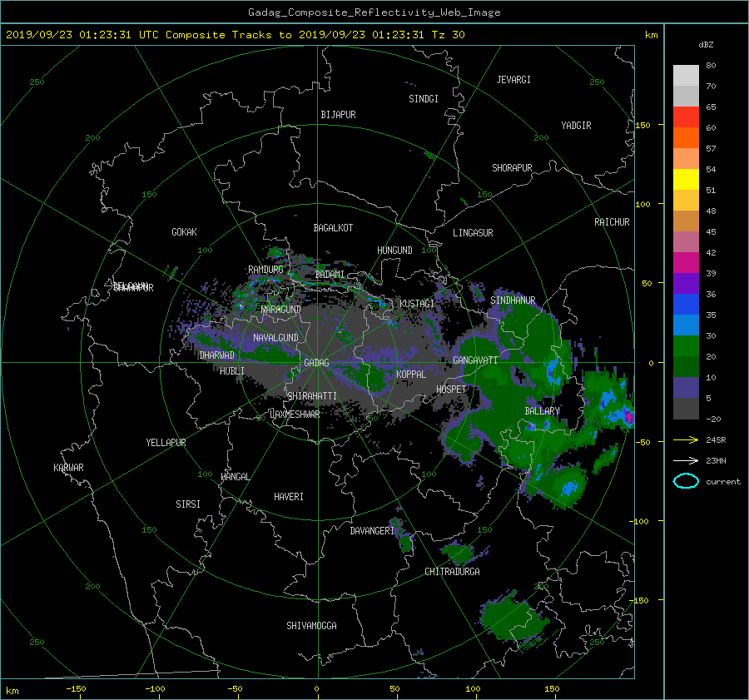Click the NAVALGUND city label

(x=275, y=337)
